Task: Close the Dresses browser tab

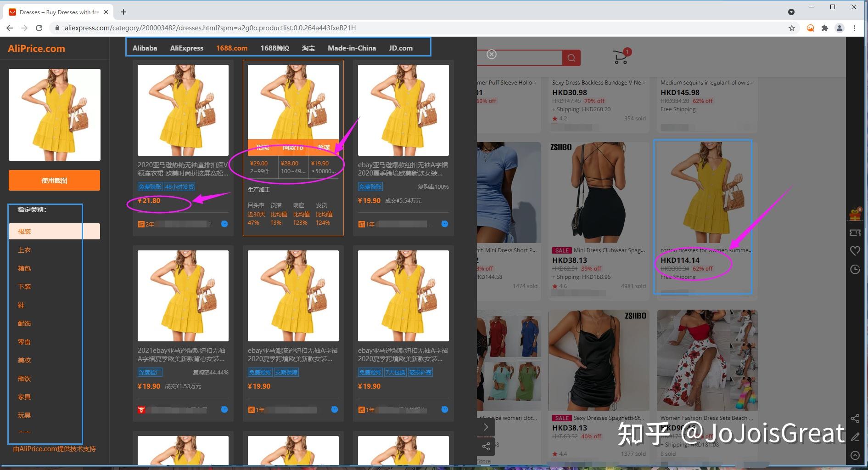Action: [x=106, y=12]
